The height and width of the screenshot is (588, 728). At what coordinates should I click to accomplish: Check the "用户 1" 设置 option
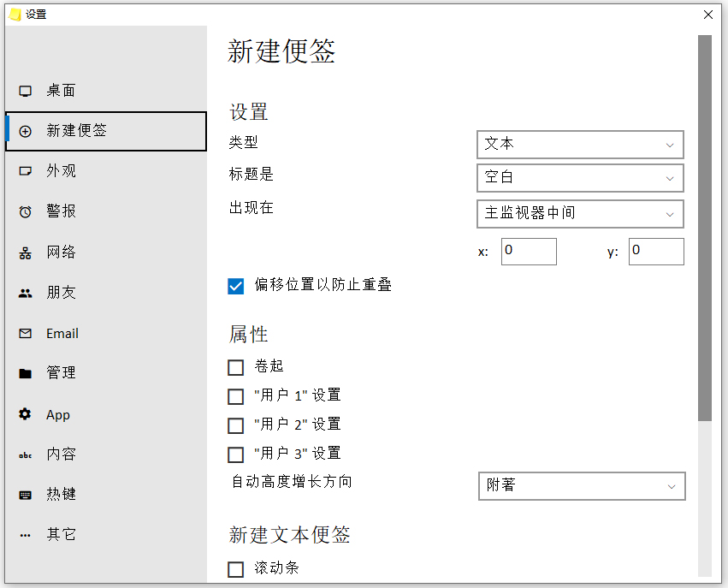coord(236,396)
